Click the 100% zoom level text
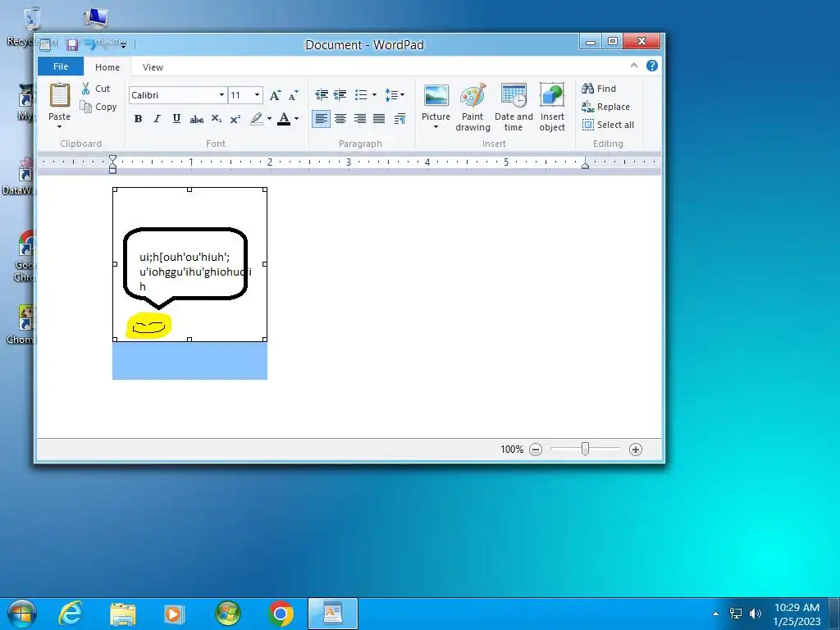Image resolution: width=840 pixels, height=630 pixels. coord(512,450)
